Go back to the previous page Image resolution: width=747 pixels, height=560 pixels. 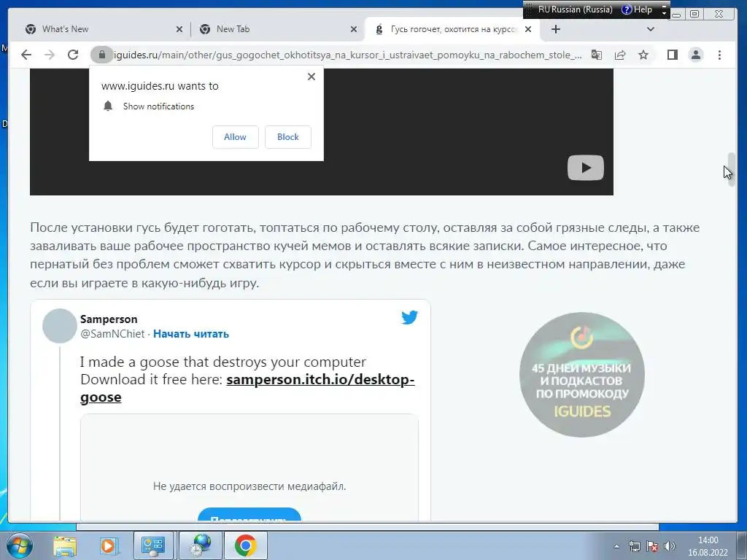pos(26,55)
